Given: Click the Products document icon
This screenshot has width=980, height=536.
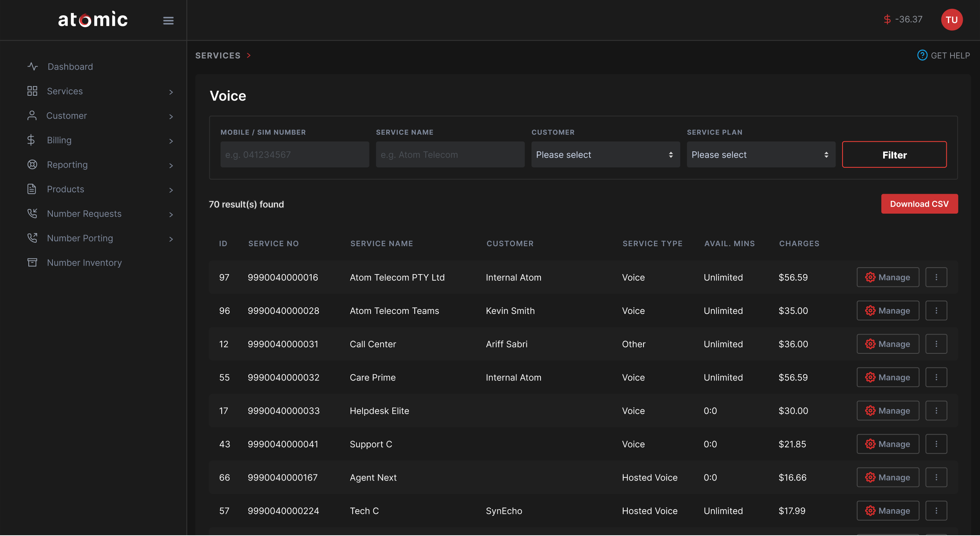Looking at the screenshot, I should (32, 189).
